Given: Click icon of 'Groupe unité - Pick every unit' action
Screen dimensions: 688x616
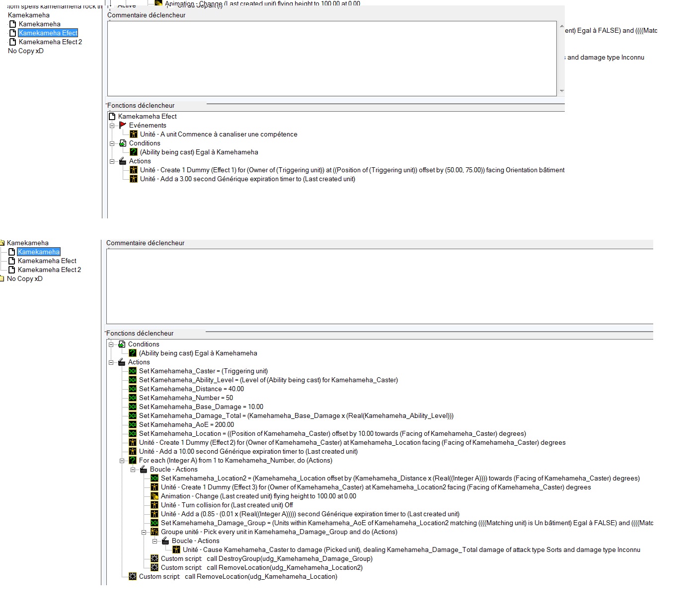Looking at the screenshot, I should click(x=154, y=532).
